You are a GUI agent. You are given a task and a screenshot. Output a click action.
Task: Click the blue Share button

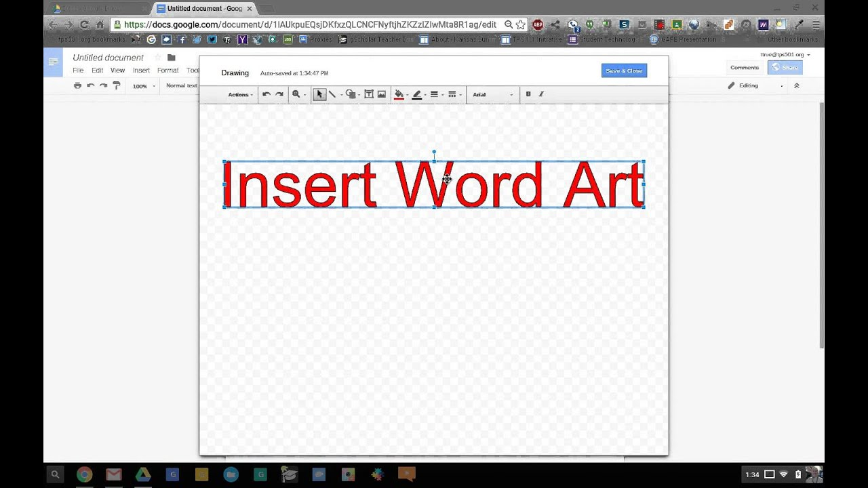coord(785,68)
